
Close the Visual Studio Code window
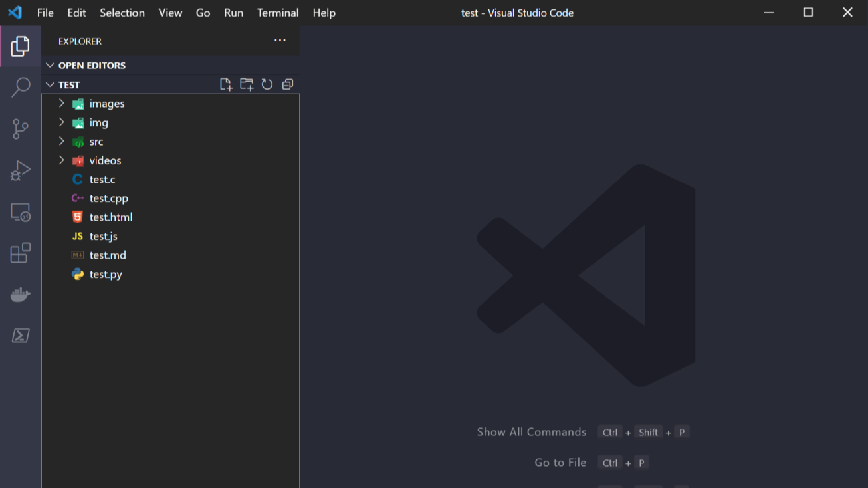tap(847, 13)
